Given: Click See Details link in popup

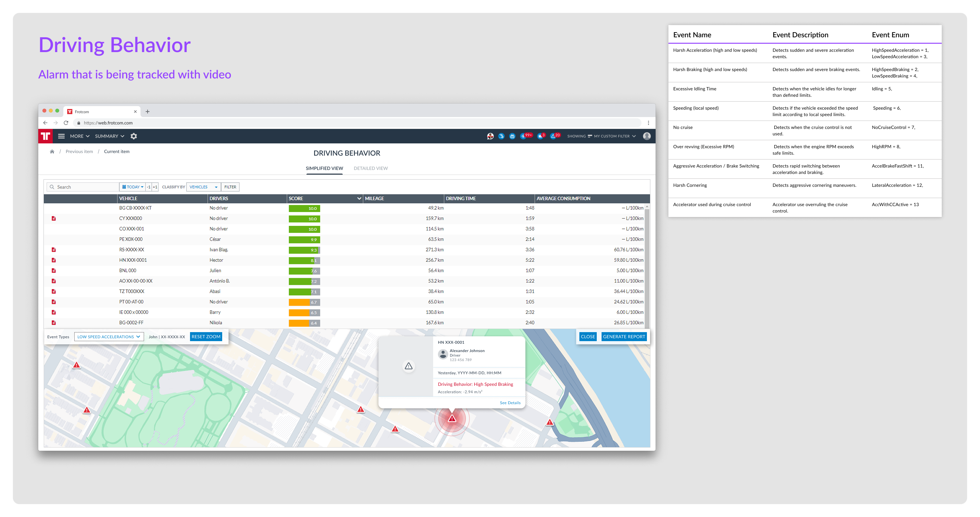Looking at the screenshot, I should [x=510, y=403].
